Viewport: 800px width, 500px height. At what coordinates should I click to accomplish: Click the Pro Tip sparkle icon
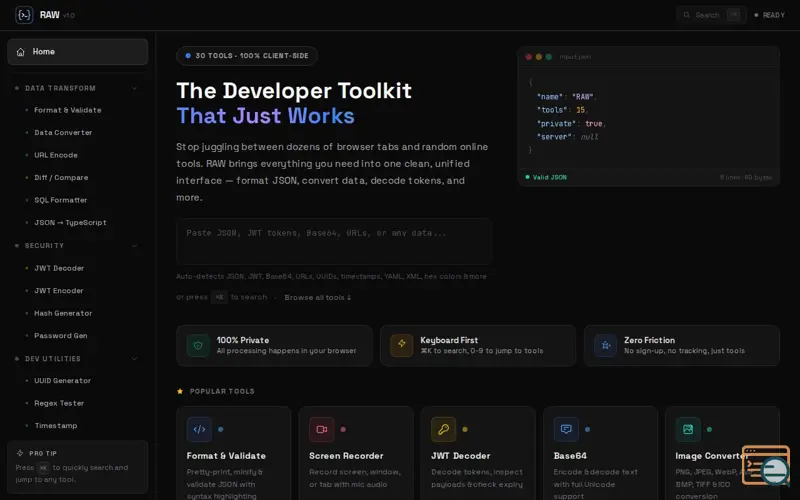coord(20,453)
